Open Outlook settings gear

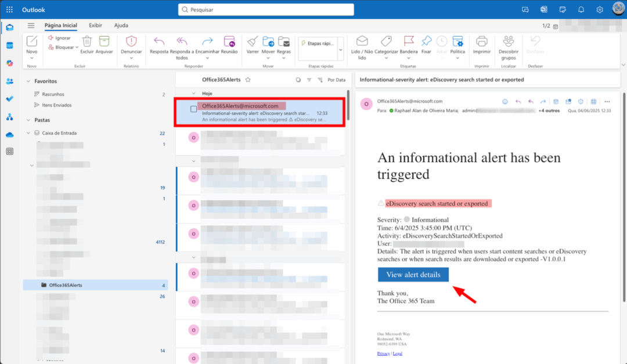pyautogui.click(x=599, y=10)
